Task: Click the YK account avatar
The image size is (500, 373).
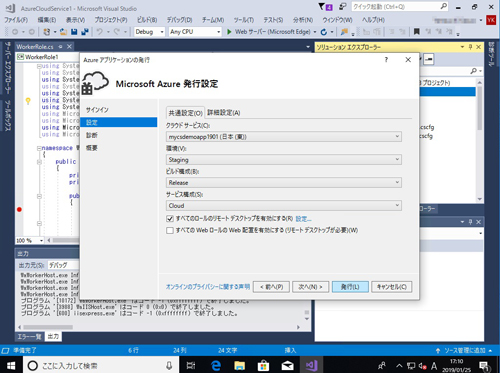Action: (491, 20)
